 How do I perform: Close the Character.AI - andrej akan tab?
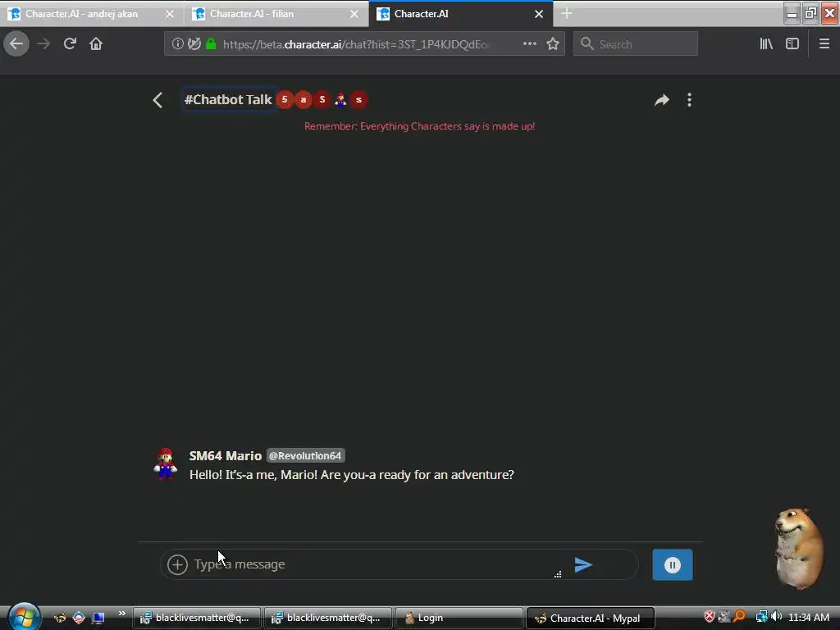pos(170,14)
